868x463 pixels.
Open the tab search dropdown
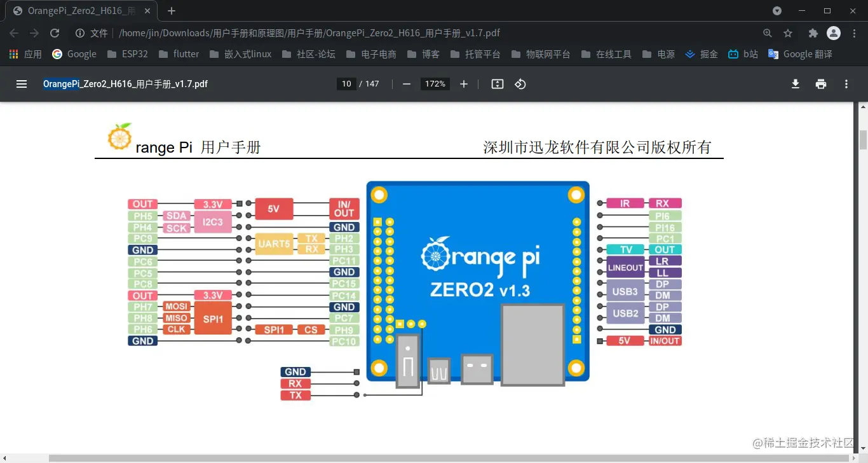point(777,11)
